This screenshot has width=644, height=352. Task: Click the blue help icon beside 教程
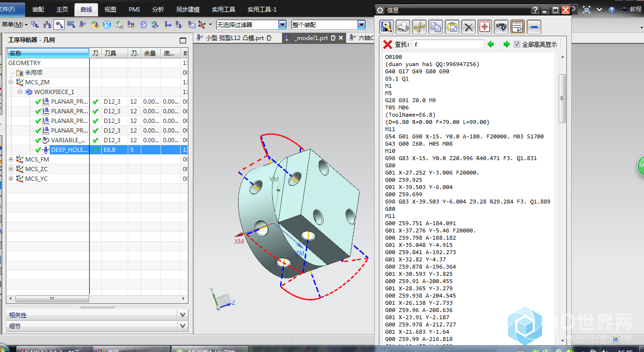coord(612,9)
